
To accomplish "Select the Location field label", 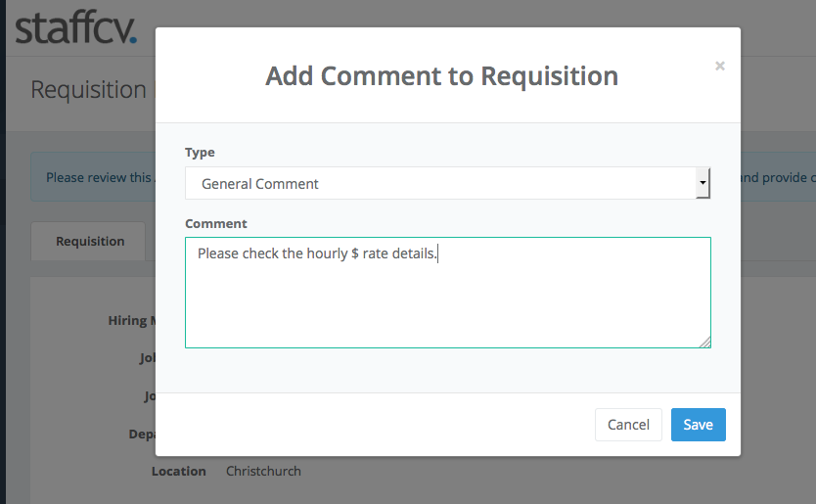I will (178, 471).
